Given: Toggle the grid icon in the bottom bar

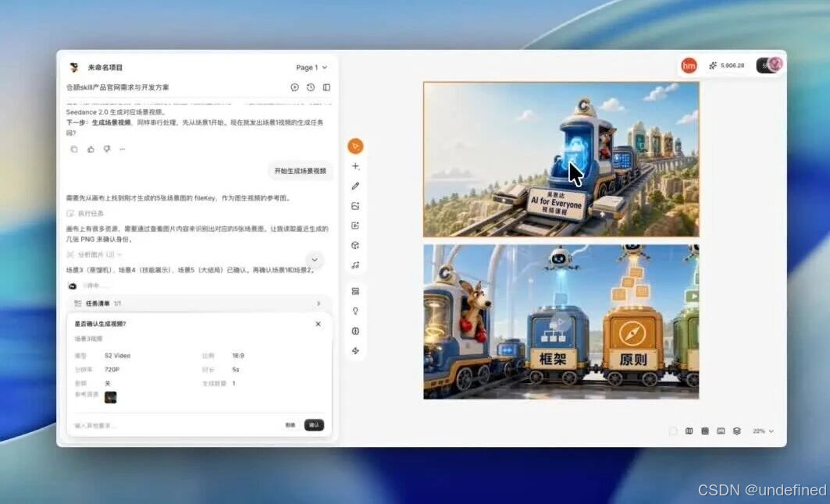Looking at the screenshot, I should tap(704, 431).
